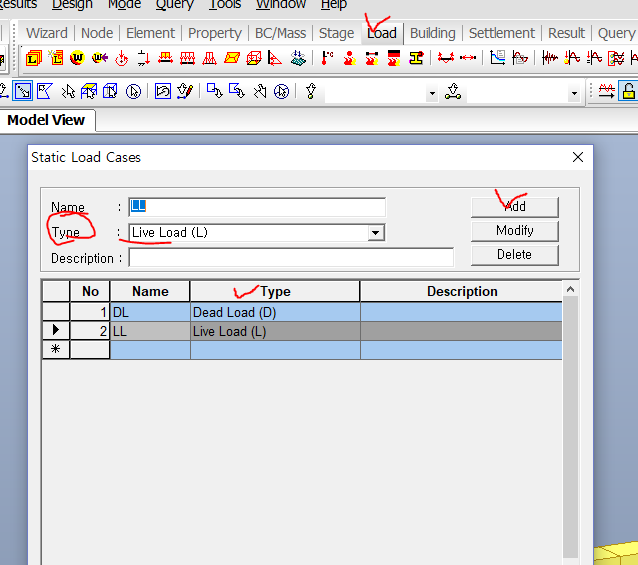Screen dimensions: 638x565
Task: Click the Select Nodes by Identifying icon
Action: pyautogui.click(x=311, y=91)
